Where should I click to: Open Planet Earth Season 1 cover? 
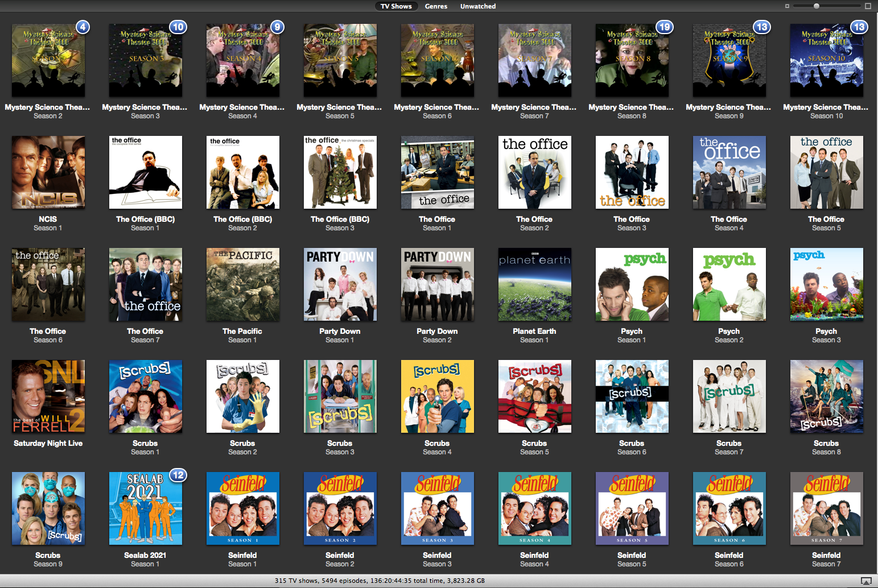[x=535, y=284]
